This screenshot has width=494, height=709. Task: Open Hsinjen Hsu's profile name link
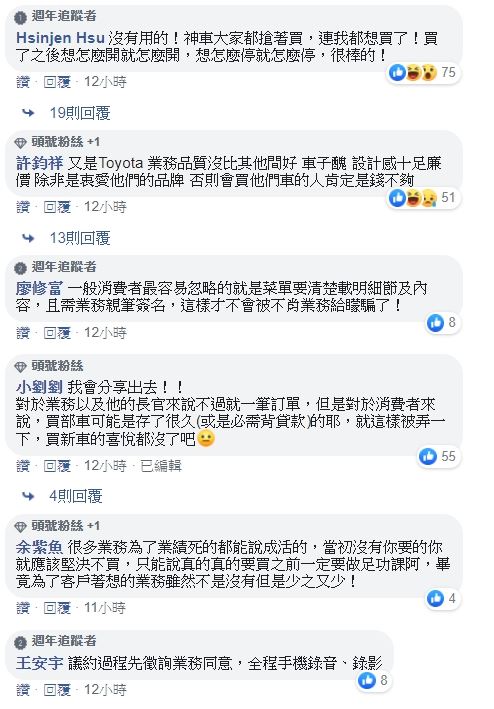click(x=60, y=38)
